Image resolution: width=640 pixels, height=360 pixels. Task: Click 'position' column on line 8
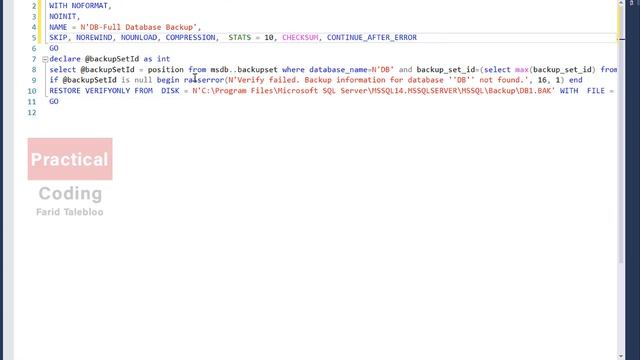coord(165,69)
